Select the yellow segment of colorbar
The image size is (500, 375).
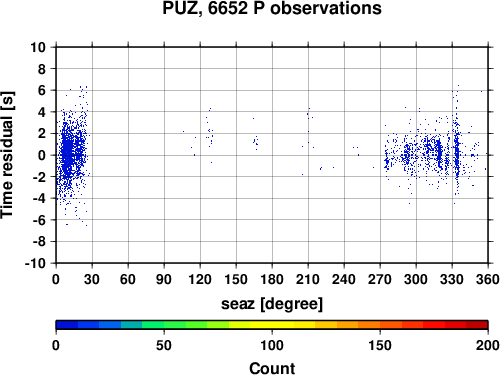(x=272, y=325)
